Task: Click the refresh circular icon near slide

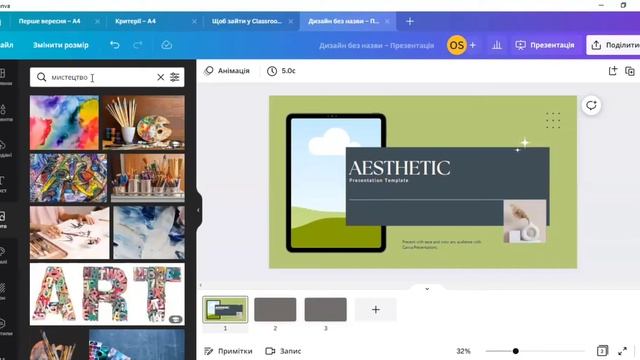Action: point(591,105)
